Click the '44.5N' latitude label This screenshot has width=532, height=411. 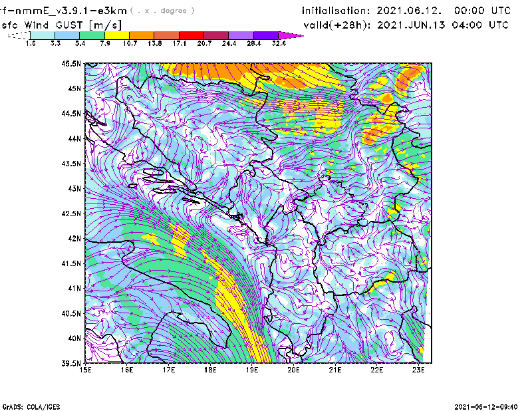71,113
